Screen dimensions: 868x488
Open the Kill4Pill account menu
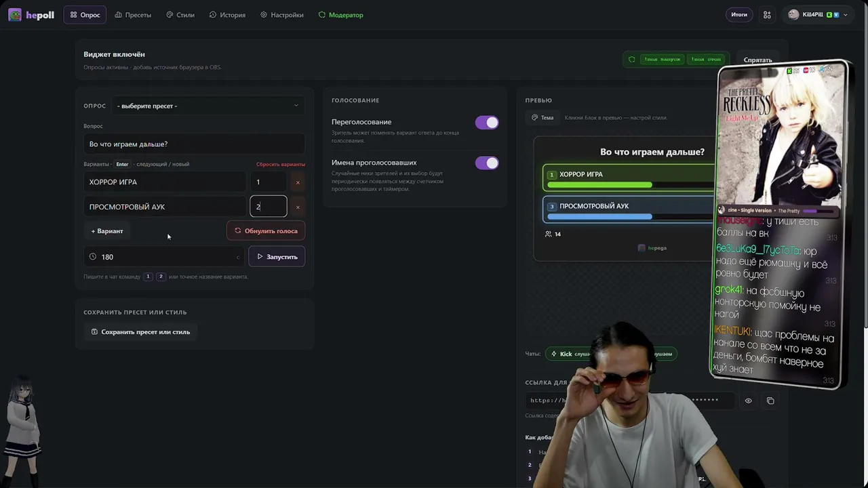pyautogui.click(x=818, y=15)
